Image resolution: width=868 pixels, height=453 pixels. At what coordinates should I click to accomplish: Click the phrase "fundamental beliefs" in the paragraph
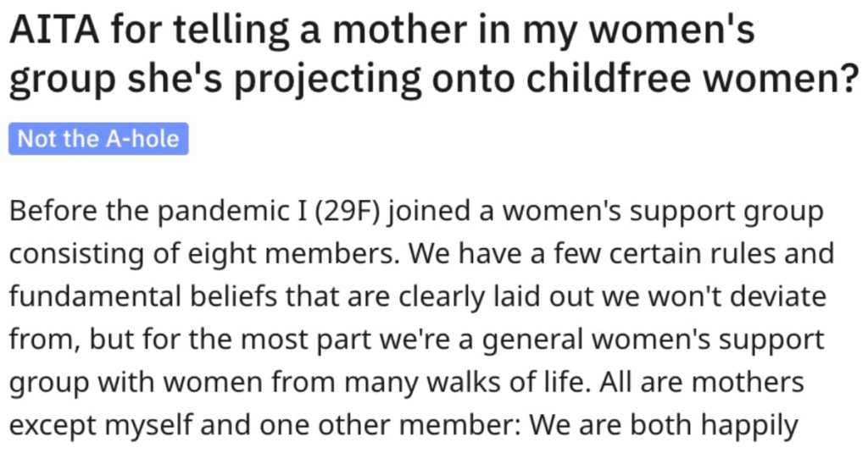point(142,296)
